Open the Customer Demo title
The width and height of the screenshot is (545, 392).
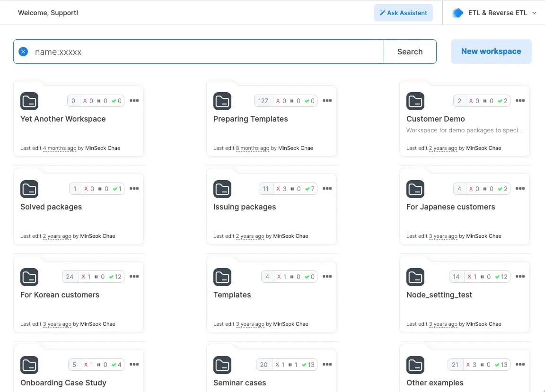(x=436, y=119)
